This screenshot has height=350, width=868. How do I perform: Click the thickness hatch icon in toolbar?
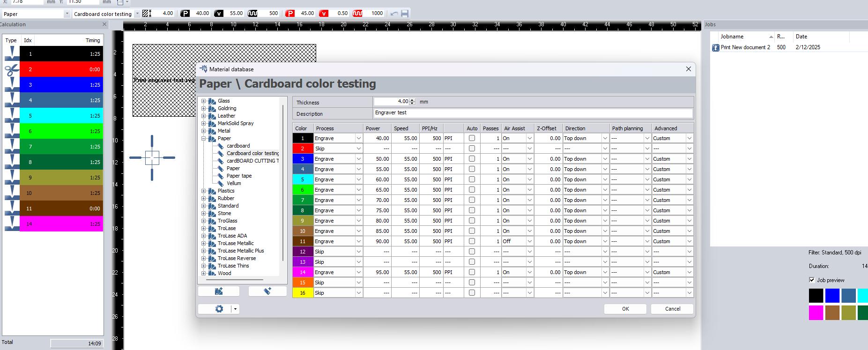[x=147, y=14]
